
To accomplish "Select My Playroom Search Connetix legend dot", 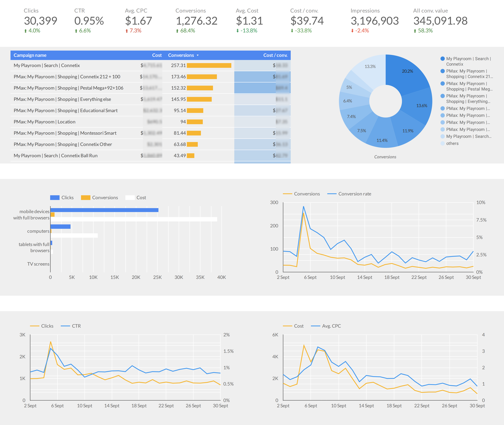I will 443,59.
